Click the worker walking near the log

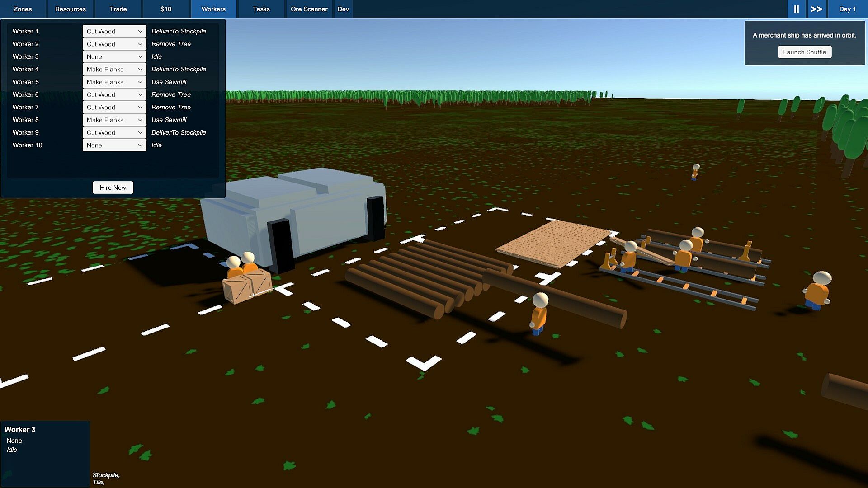[539, 314]
